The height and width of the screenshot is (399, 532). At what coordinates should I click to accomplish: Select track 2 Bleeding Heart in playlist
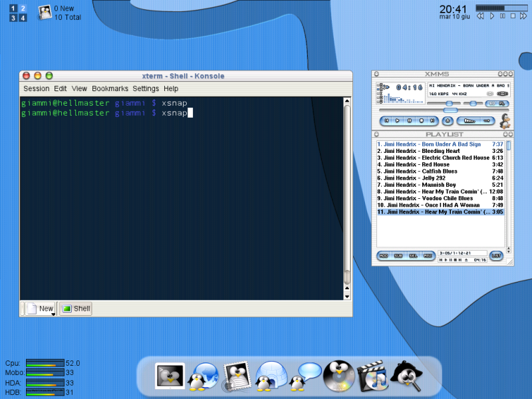(x=440, y=151)
